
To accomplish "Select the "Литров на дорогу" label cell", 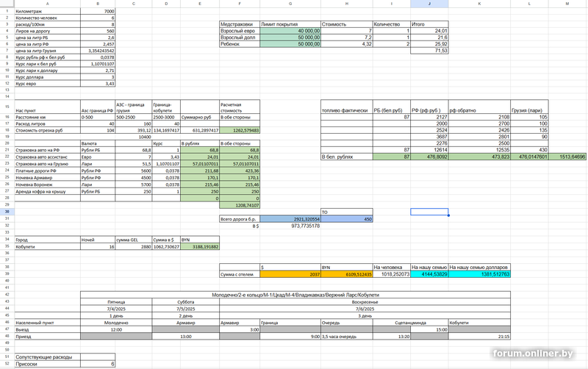I will [x=47, y=31].
